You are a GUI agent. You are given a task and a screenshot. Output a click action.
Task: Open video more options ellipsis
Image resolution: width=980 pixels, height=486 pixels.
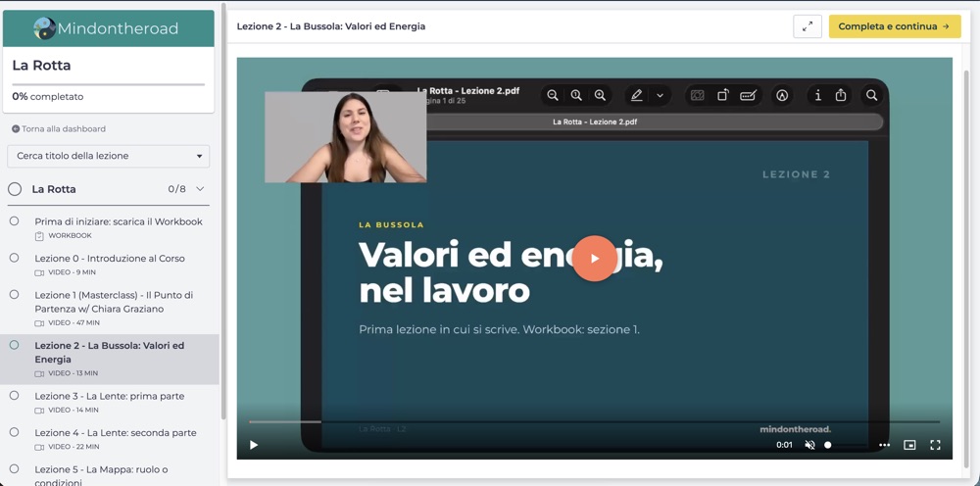point(884,445)
